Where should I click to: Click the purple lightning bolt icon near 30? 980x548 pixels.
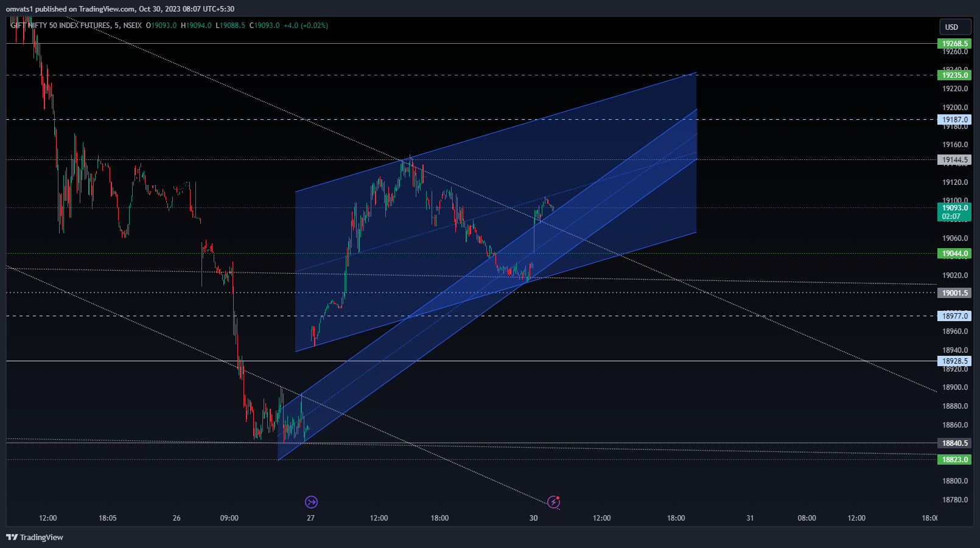pos(553,502)
